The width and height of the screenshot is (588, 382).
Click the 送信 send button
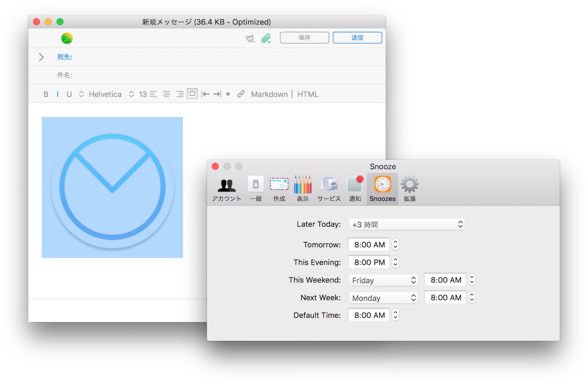tap(357, 38)
